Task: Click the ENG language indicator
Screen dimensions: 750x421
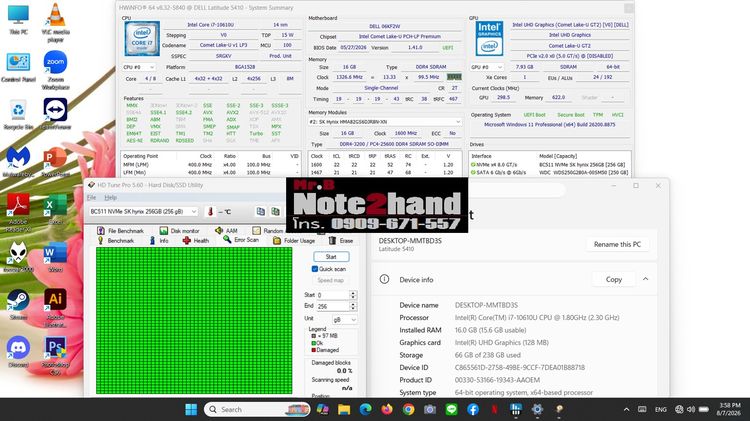Action: coord(661,410)
